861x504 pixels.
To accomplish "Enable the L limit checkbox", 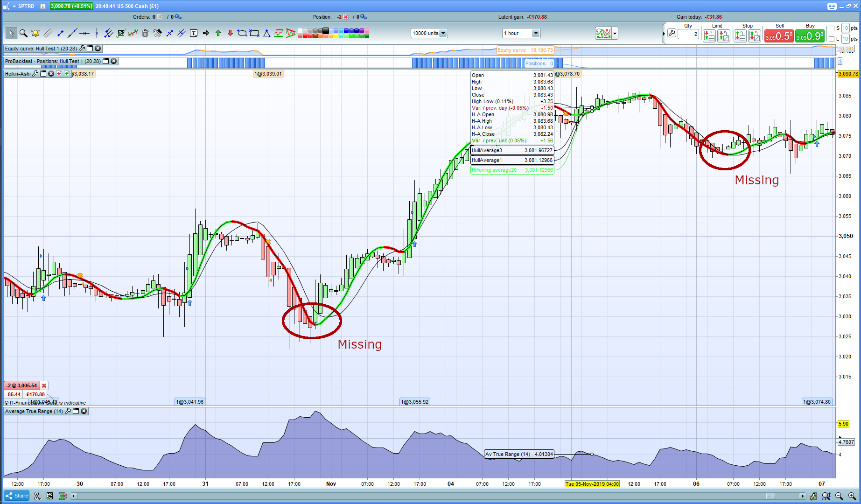I will tap(832, 39).
